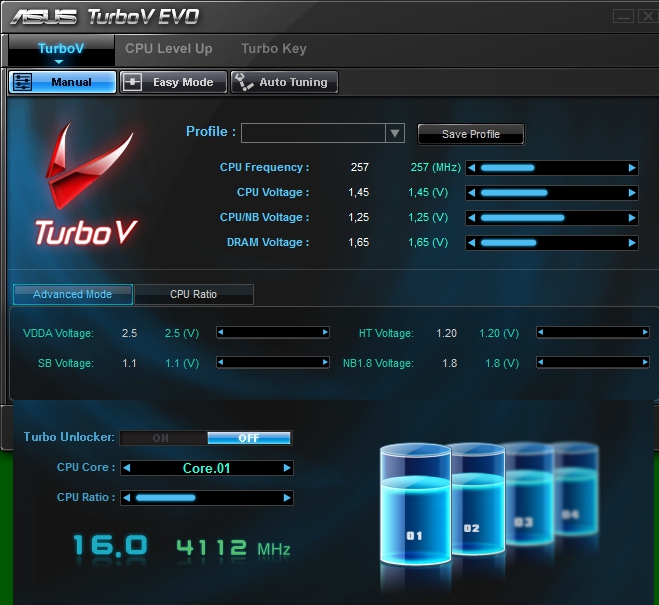Image resolution: width=659 pixels, height=605 pixels.
Task: Switch to Easy Mode
Action: tap(174, 82)
